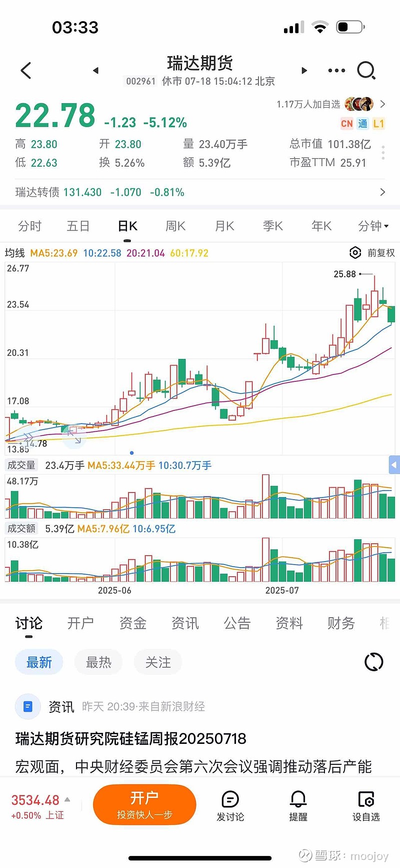The image size is (400, 868).
Task: Select the 日K chart tab
Action: [x=127, y=226]
